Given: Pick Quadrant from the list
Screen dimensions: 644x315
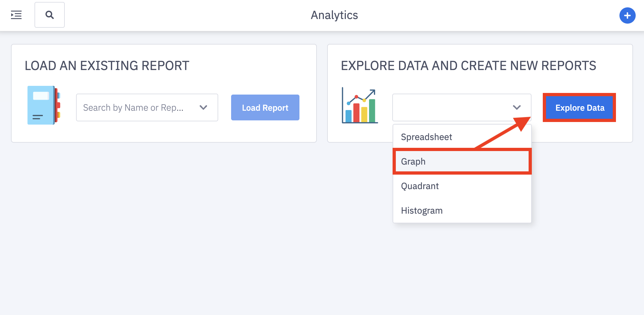Looking at the screenshot, I should coord(462,186).
